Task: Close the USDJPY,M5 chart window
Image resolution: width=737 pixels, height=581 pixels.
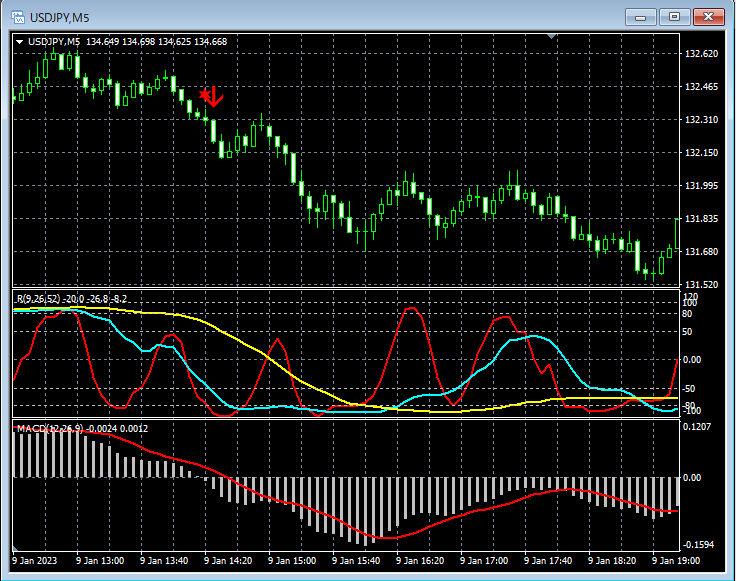Action: (709, 16)
